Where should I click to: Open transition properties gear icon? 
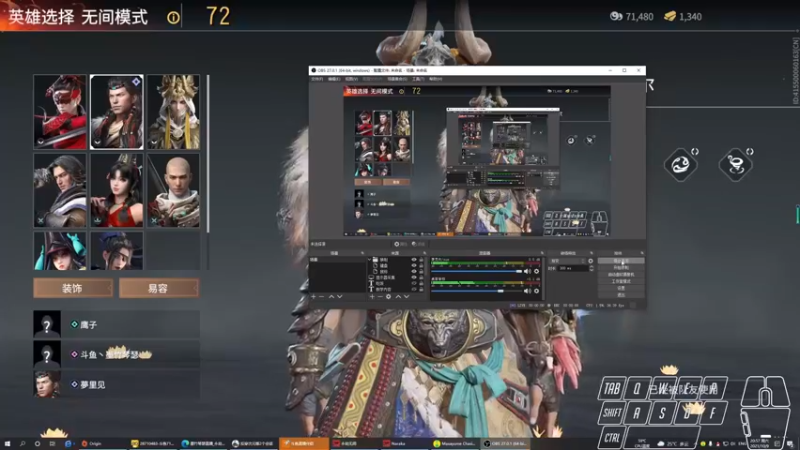(x=590, y=261)
